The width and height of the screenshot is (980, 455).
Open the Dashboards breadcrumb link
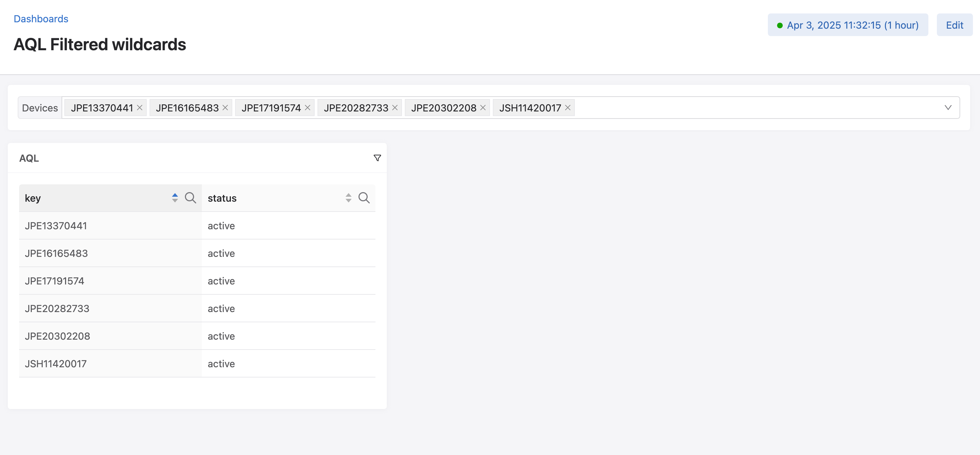[x=41, y=19]
